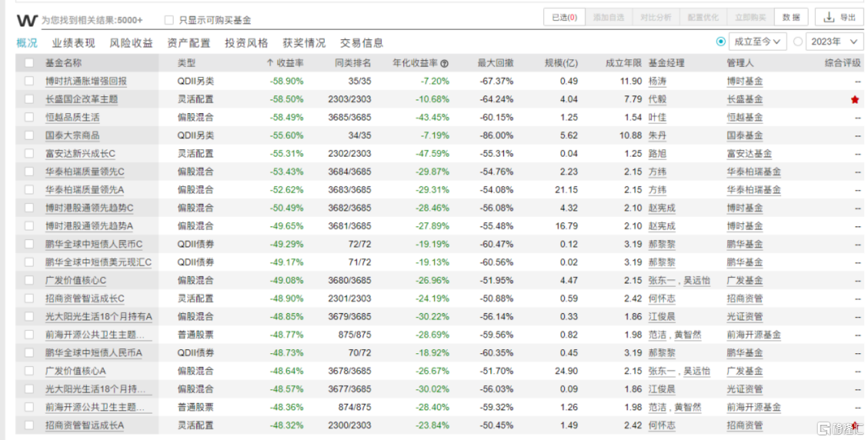Select the 2023年 radio button
Image resolution: width=868 pixels, height=440 pixels.
798,41
